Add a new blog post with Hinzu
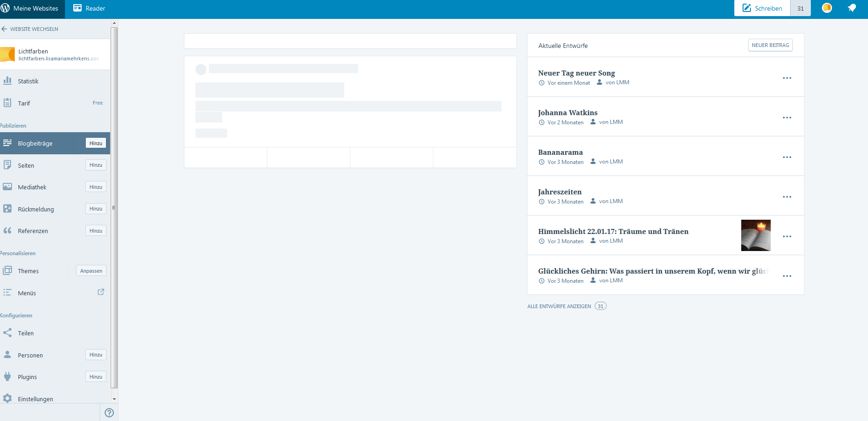Screen dimensions: 868x421 96,143
